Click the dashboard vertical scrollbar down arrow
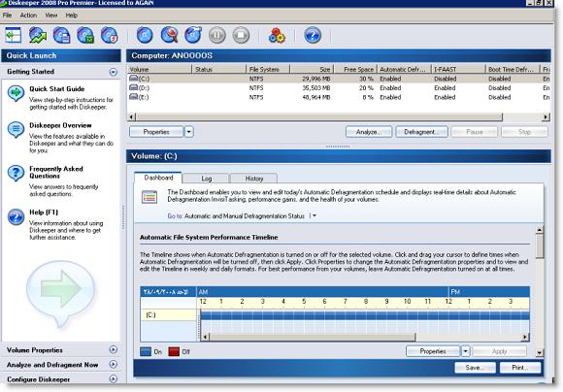The width and height of the screenshot is (563, 392). tap(540, 352)
